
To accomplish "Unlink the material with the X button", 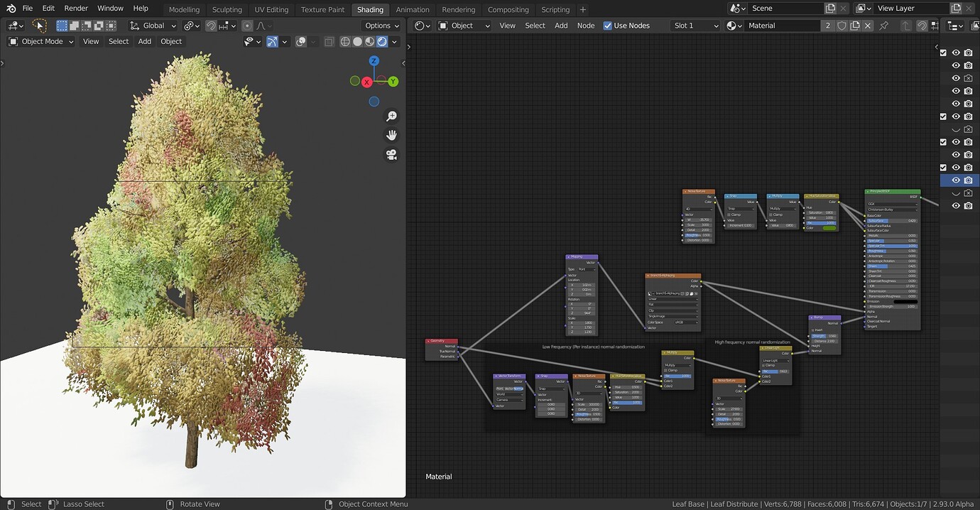I will 869,26.
